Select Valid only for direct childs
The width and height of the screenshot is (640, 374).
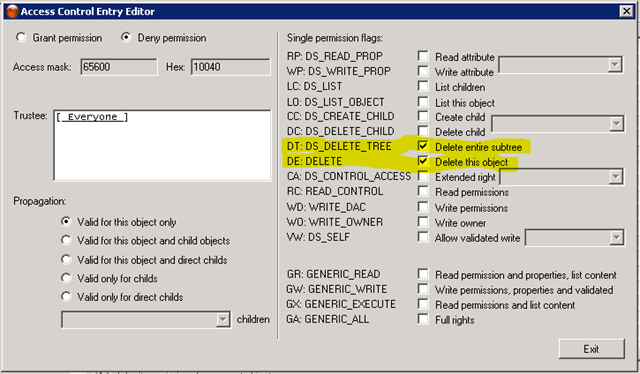point(66,296)
